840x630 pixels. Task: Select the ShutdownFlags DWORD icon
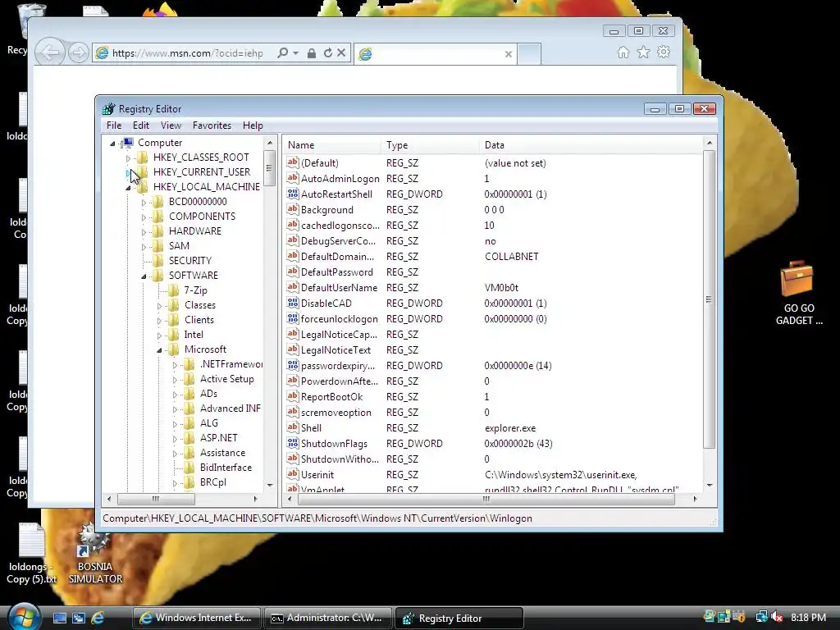(293, 443)
